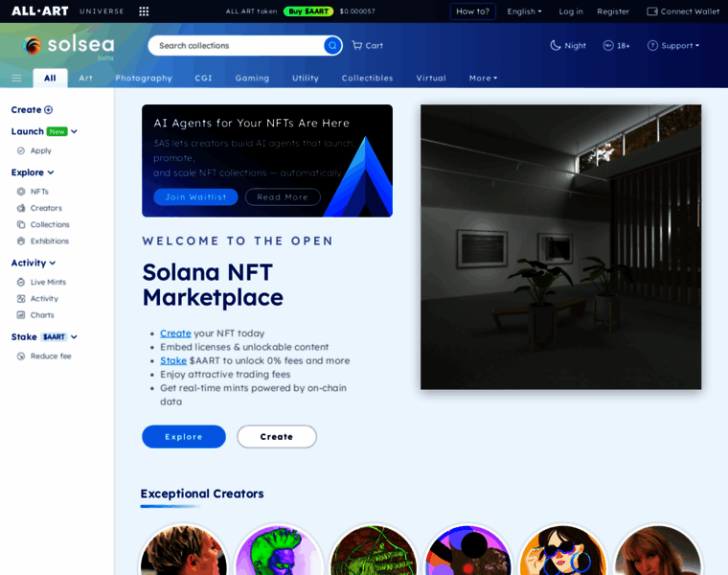Image resolution: width=728 pixels, height=575 pixels.
Task: Select the Collectibles category tab
Action: (x=367, y=78)
